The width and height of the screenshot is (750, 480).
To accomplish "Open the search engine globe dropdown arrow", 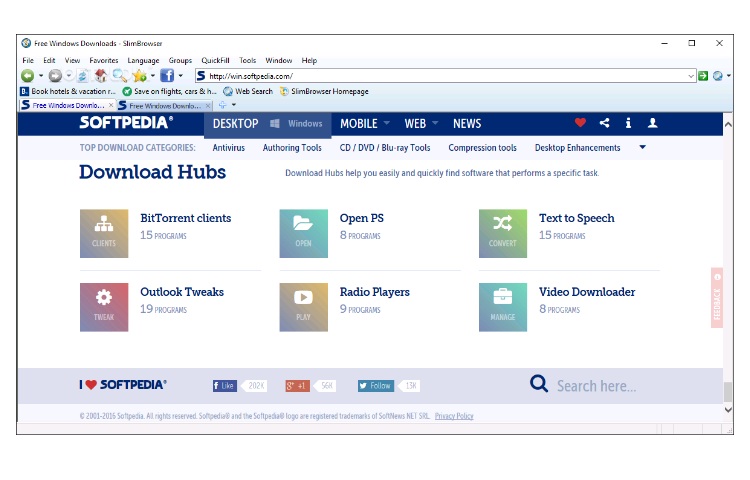I will coord(728,76).
